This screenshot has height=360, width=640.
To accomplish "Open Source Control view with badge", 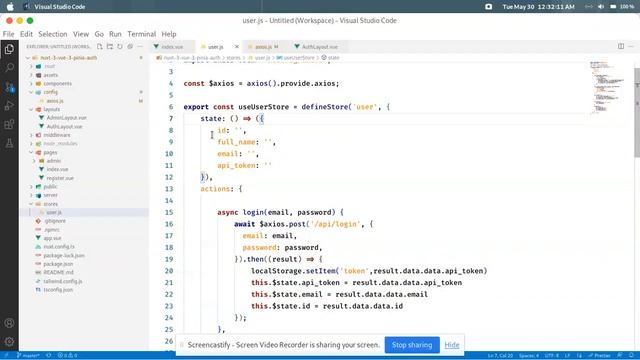I will [x=9, y=87].
